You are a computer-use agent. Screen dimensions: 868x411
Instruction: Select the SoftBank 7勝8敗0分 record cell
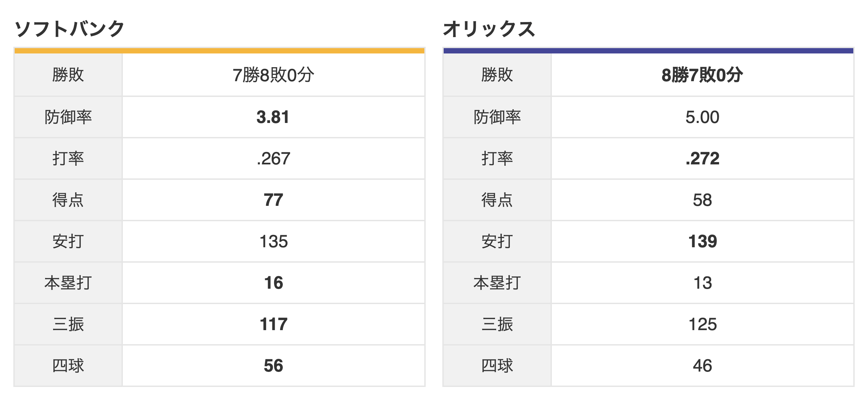(273, 75)
